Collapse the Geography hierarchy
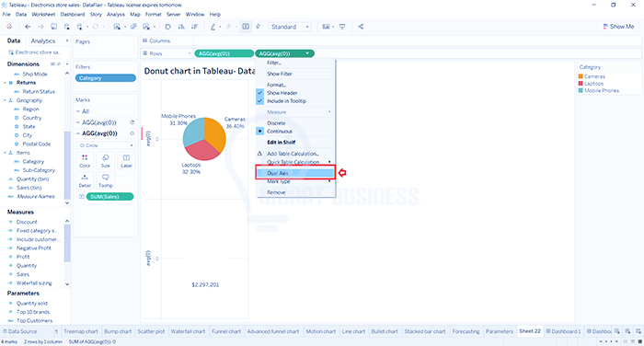Viewport: 644px width, 346px height. click(5, 100)
